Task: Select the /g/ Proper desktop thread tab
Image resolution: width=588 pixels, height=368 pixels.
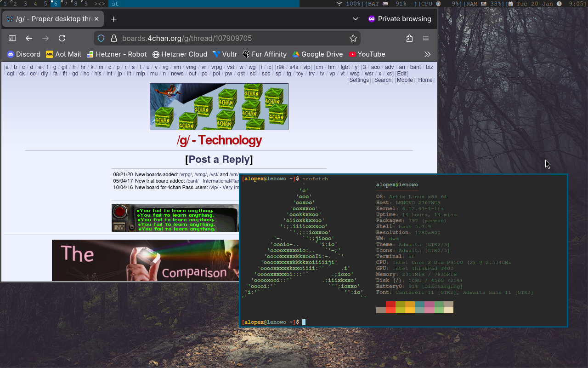Action: coord(53,19)
